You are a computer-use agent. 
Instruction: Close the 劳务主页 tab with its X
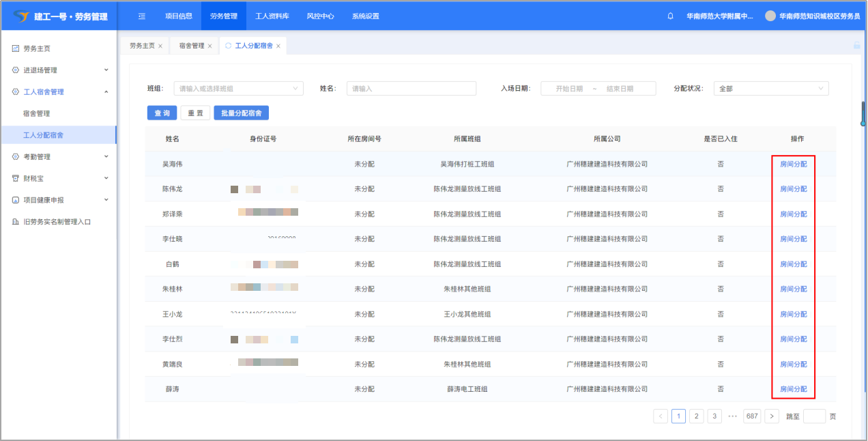click(160, 46)
